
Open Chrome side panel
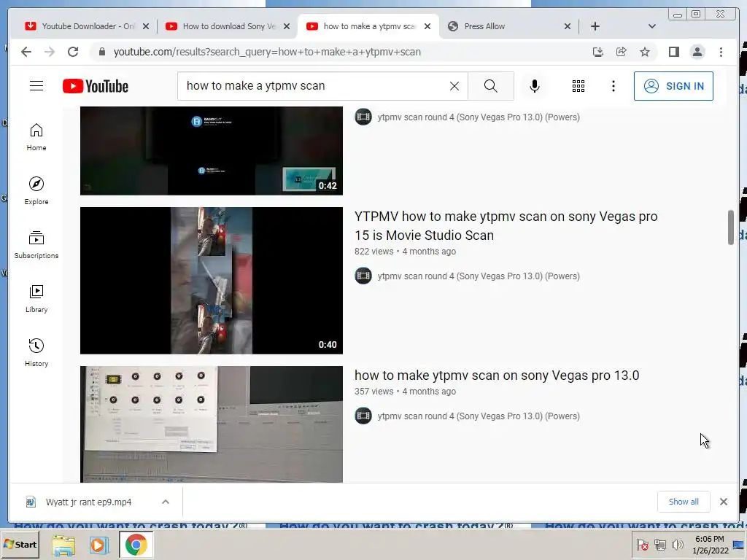pos(673,52)
